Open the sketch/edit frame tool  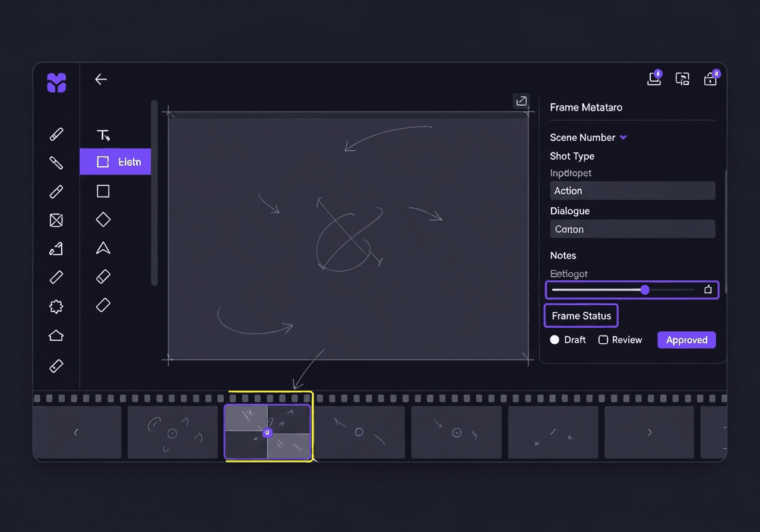56,249
